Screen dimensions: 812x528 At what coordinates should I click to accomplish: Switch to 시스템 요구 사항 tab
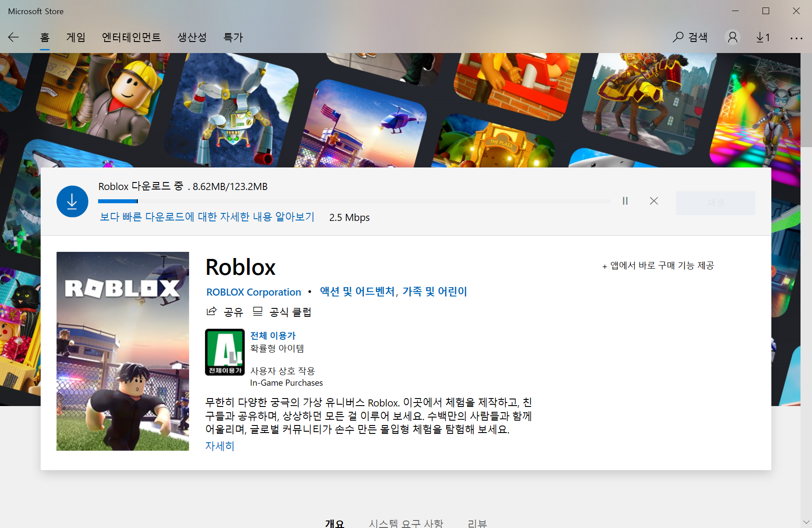[x=406, y=523]
